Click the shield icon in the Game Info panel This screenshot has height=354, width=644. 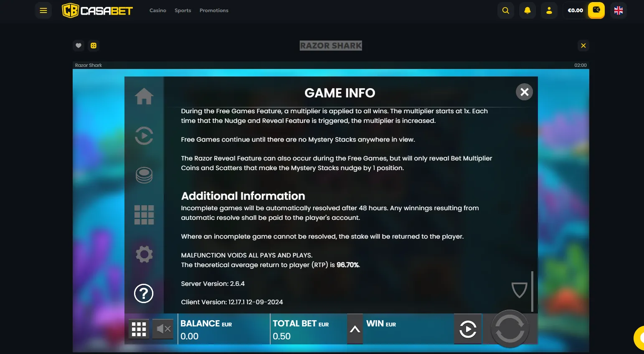click(520, 290)
